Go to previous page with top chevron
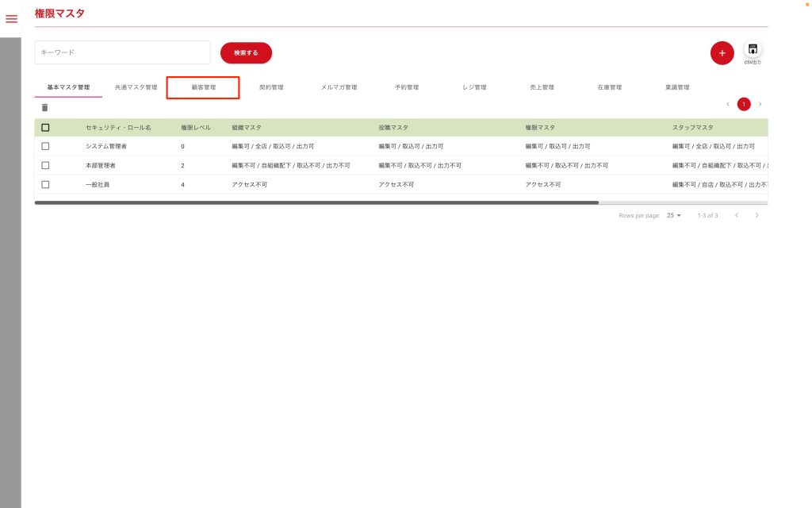Viewport: 812px width, 508px height. (x=728, y=104)
